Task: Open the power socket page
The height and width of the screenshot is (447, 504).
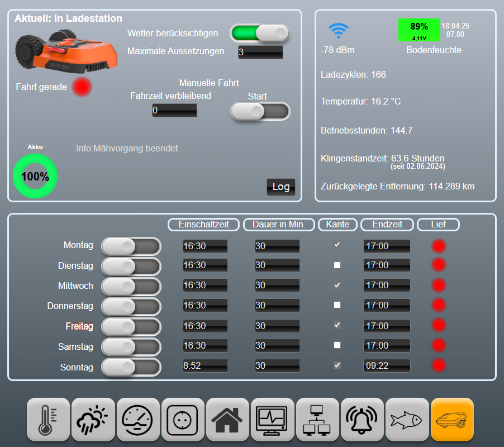Action: coord(183,420)
